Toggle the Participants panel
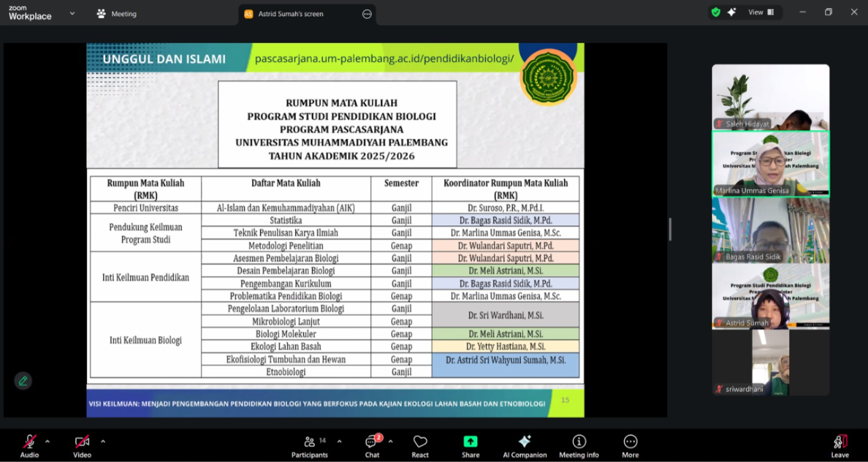Viewport: 868px width, 462px height. pos(310,446)
